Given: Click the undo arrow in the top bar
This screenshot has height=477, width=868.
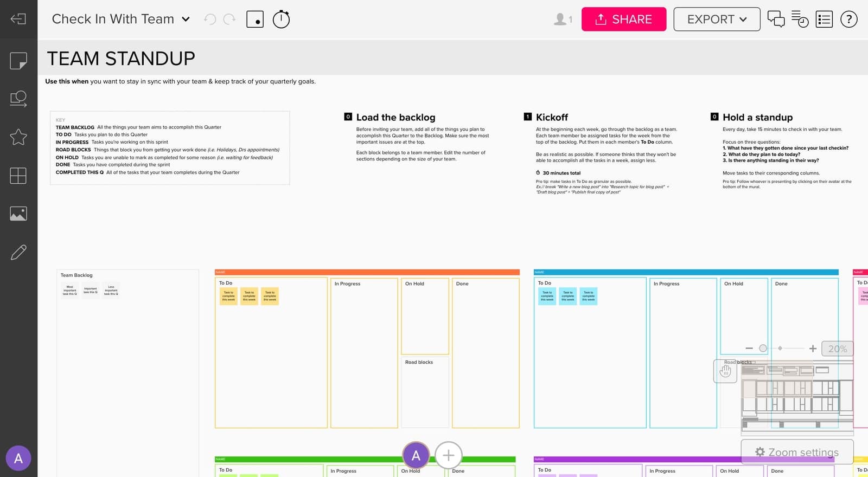Looking at the screenshot, I should pyautogui.click(x=210, y=19).
